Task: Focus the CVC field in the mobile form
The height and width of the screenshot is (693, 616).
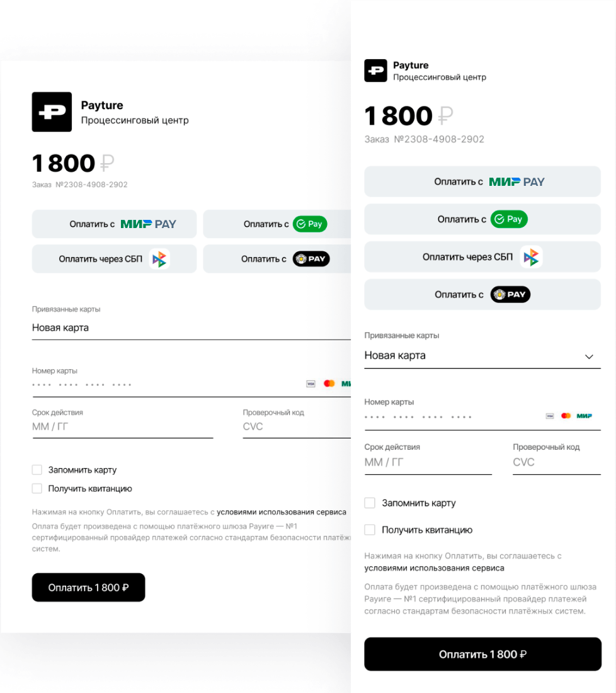Action: (557, 462)
